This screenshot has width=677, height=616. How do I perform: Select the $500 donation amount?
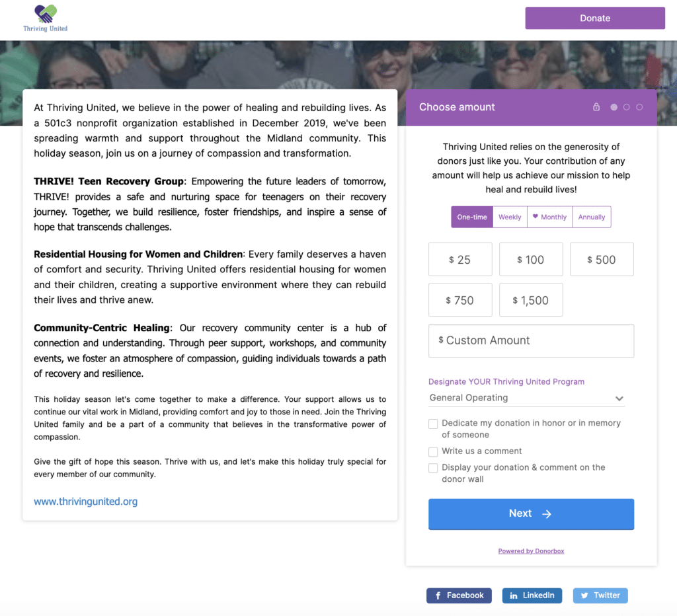point(602,259)
